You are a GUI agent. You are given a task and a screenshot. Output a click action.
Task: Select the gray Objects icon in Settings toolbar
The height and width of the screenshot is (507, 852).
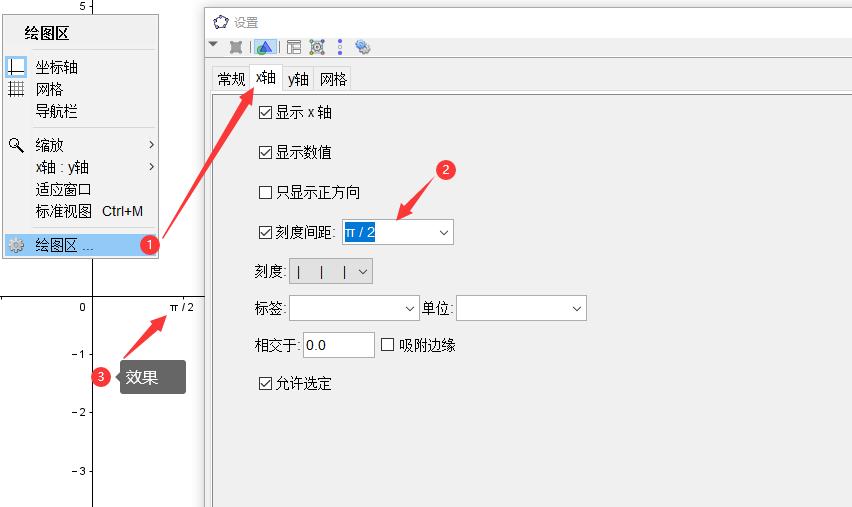tap(236, 47)
